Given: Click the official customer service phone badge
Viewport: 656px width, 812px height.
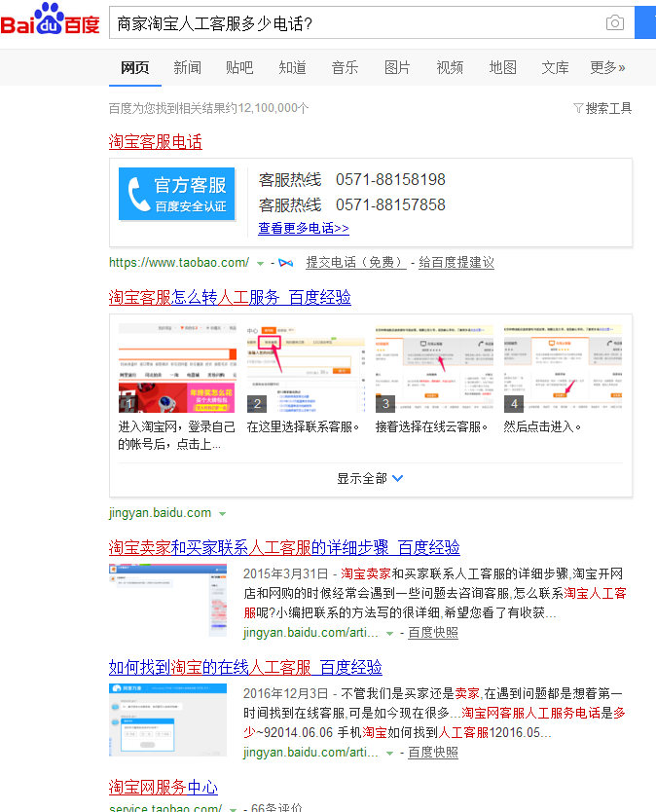Looking at the screenshot, I should 176,194.
